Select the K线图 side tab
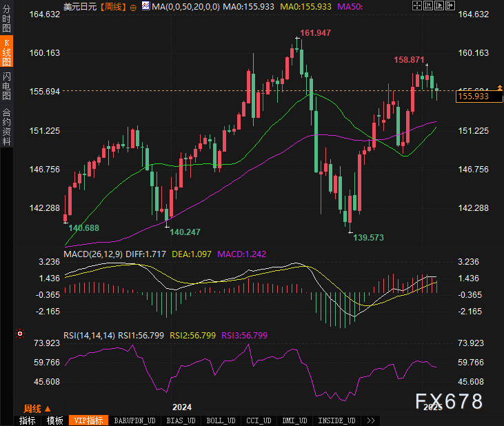Viewport: 504px width, 426px height. pyautogui.click(x=6, y=52)
